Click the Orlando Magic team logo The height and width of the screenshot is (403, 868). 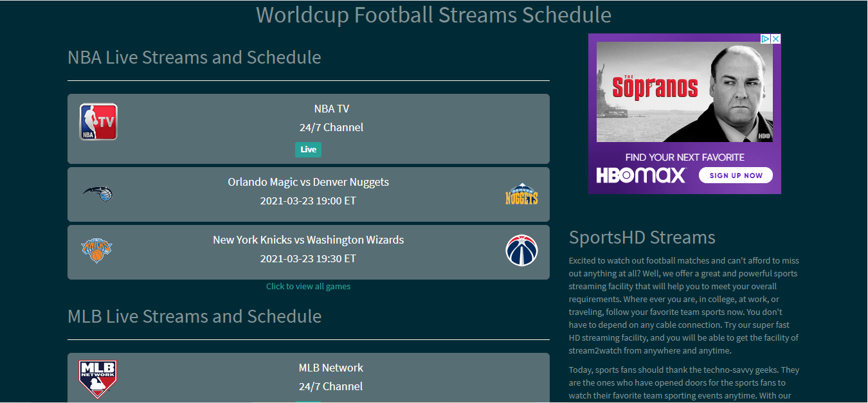[x=98, y=193]
